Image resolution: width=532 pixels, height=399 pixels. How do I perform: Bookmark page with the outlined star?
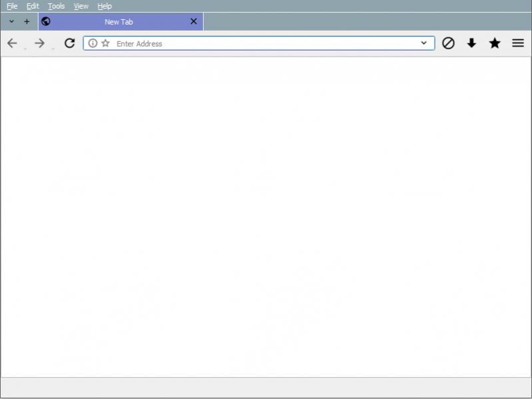click(105, 43)
